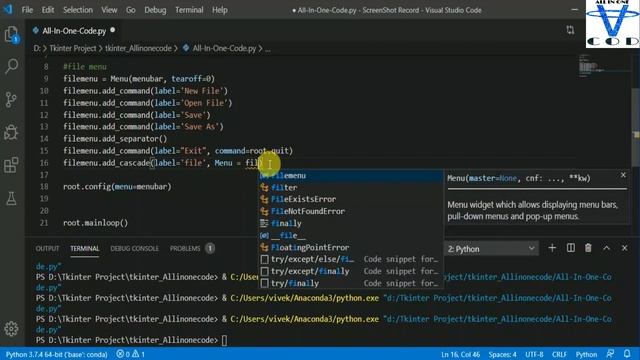
Task: Click 'D:' breadcrumb
Action: pos(37,48)
